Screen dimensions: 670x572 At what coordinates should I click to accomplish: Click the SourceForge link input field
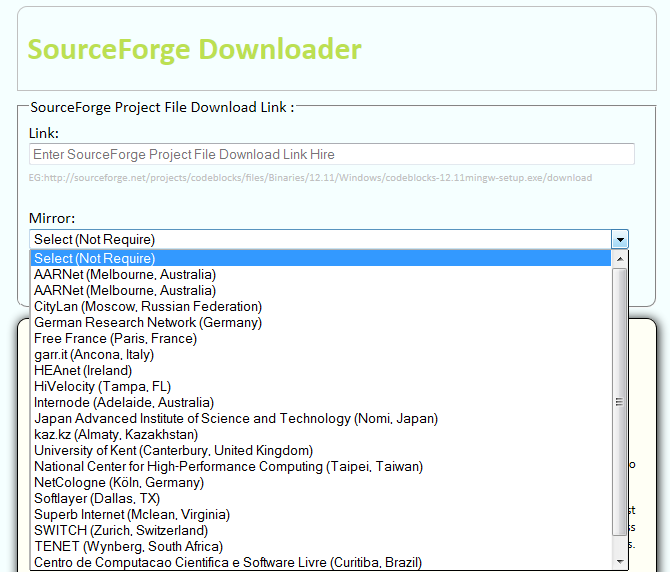point(332,154)
